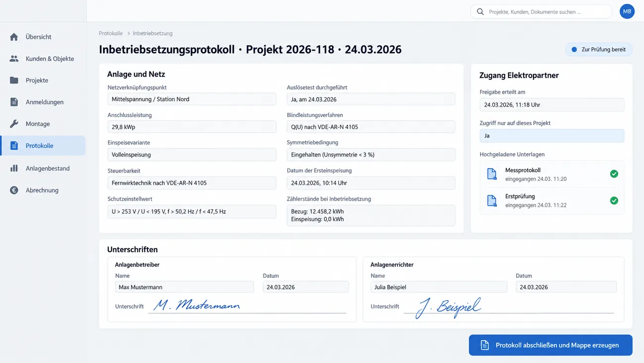Click the Protokolle sidebar document icon
This screenshot has height=363, width=644.
14,146
